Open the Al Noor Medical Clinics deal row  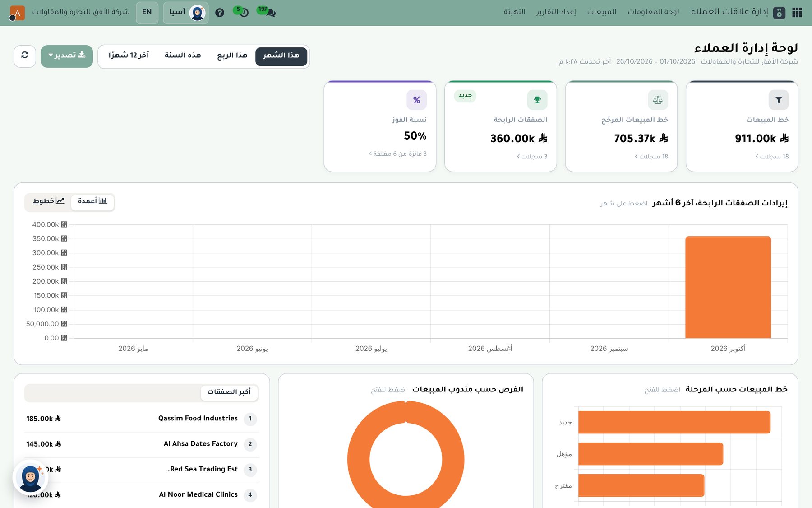coord(142,495)
